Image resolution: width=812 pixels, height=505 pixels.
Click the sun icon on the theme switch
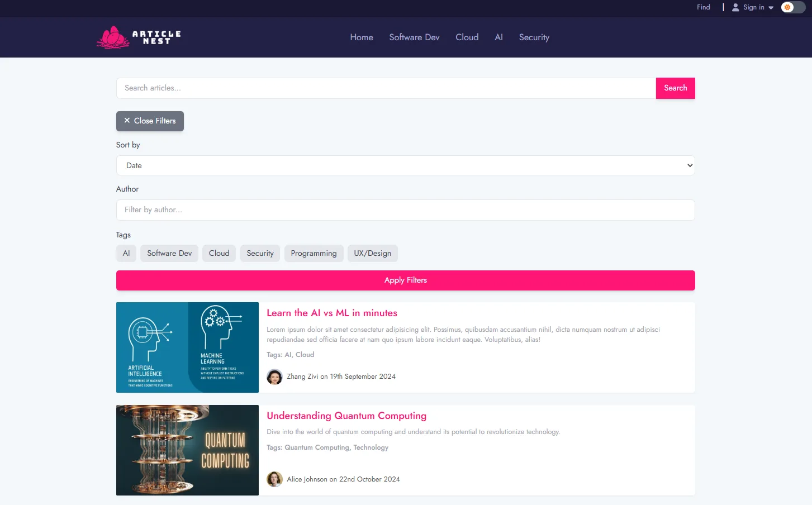click(787, 7)
